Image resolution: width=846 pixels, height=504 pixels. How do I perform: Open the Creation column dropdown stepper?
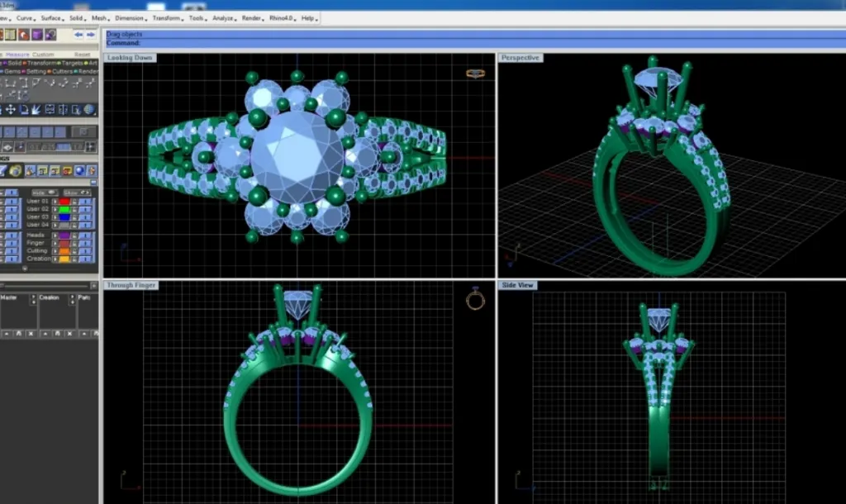[x=73, y=299]
